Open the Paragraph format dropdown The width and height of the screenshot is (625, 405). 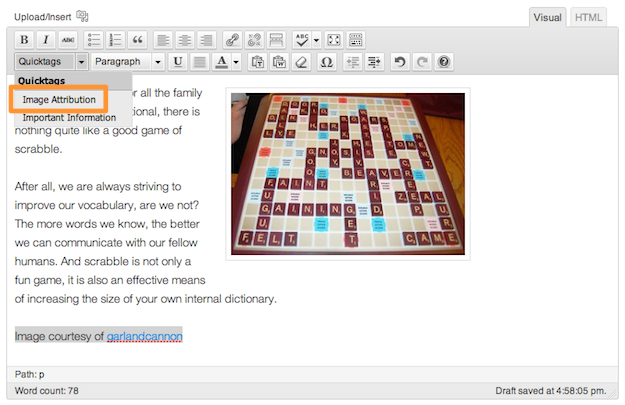[x=127, y=62]
